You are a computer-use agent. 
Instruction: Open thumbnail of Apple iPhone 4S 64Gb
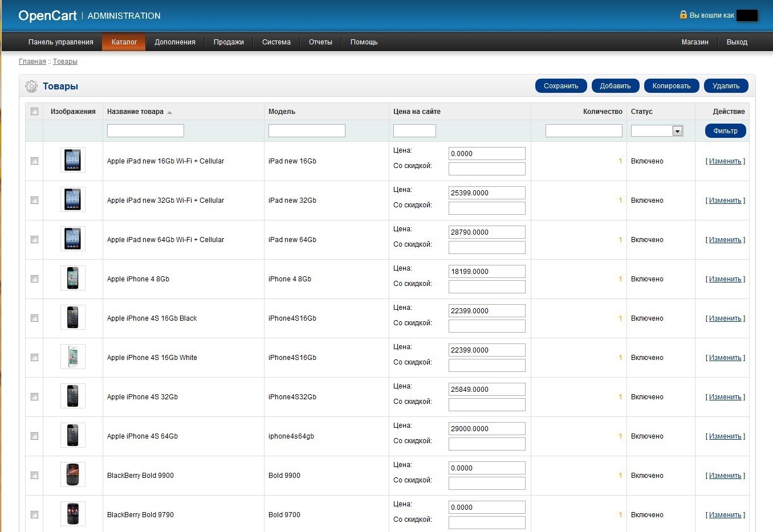(73, 436)
